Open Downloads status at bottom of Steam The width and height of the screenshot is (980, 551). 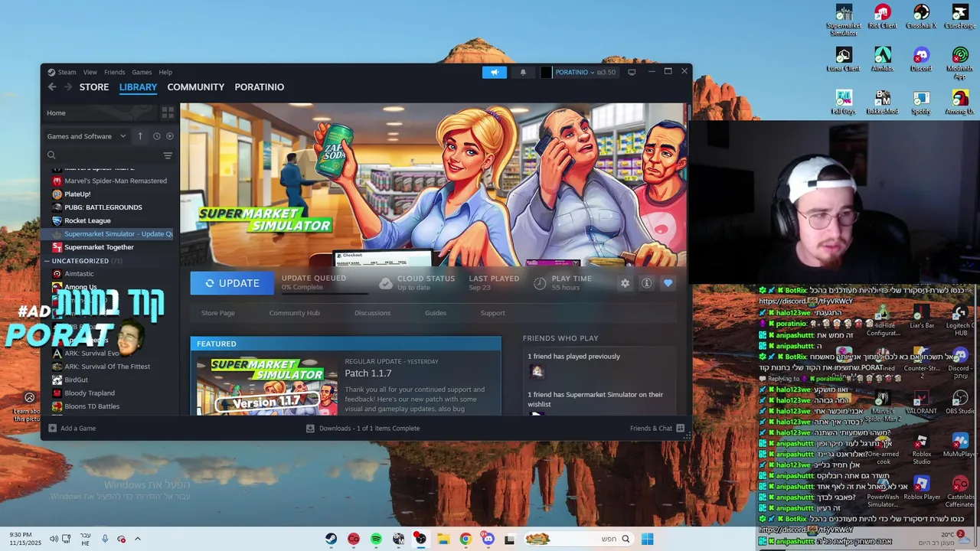coord(363,429)
